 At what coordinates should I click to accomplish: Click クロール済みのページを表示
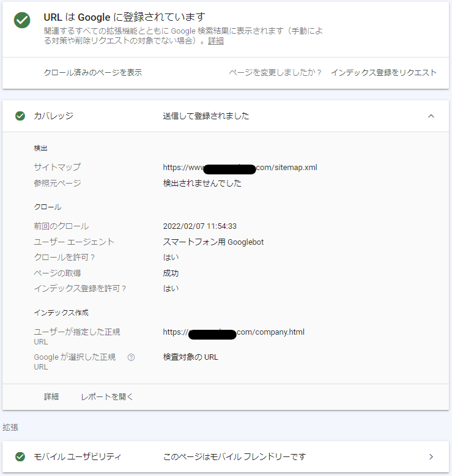93,73
